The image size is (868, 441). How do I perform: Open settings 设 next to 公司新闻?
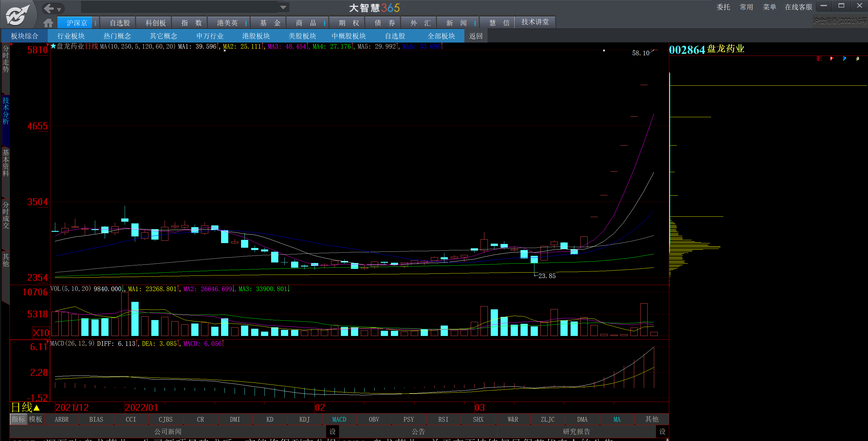tap(332, 431)
